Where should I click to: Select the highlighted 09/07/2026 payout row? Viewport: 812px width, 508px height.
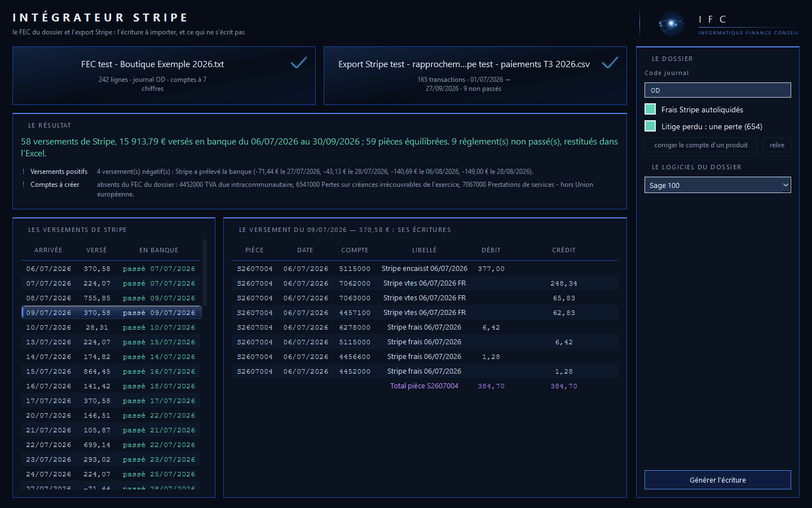111,313
